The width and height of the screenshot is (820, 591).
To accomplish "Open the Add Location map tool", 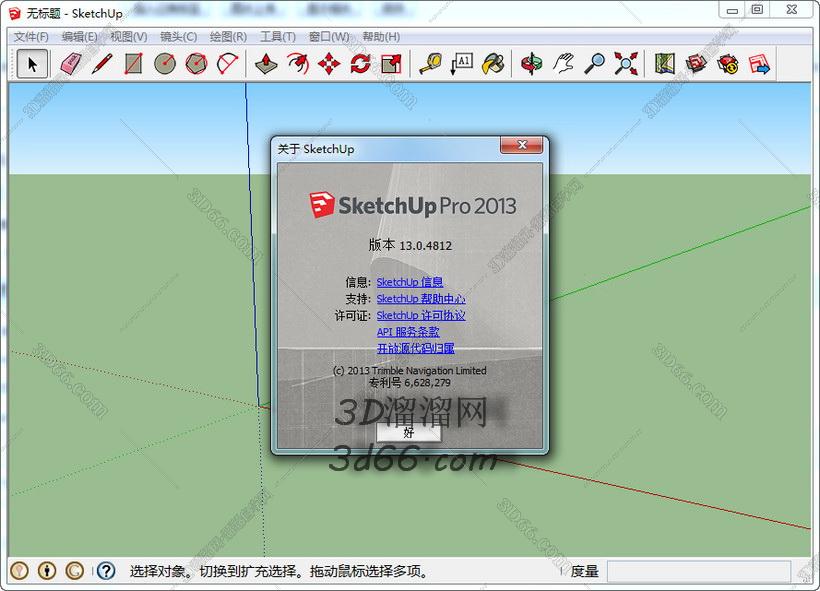I will pyautogui.click(x=665, y=64).
